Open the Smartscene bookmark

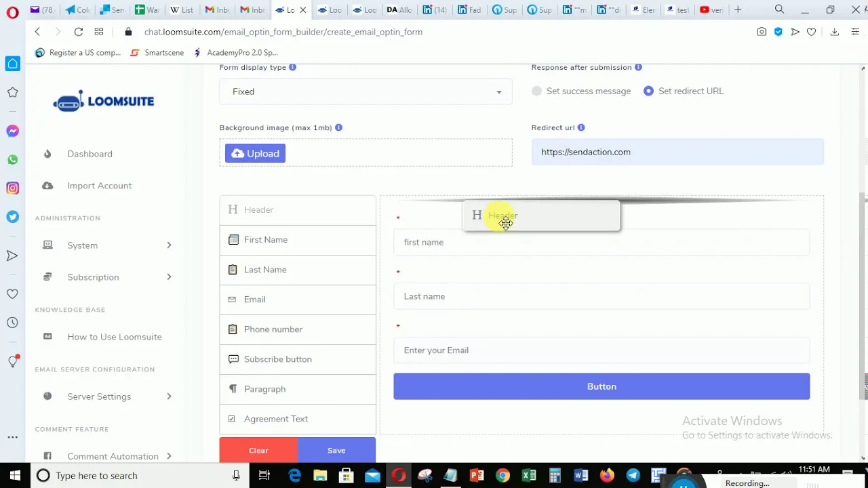157,52
